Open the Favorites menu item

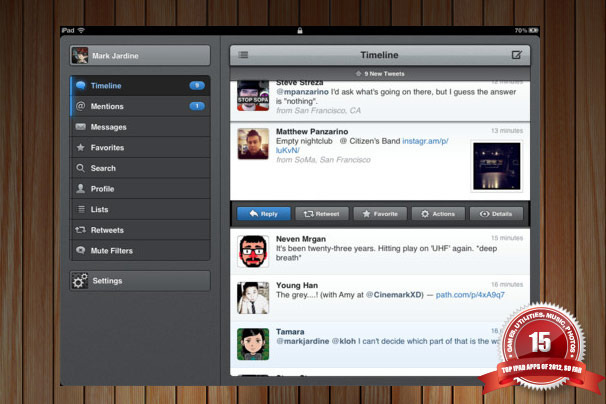pyautogui.click(x=140, y=147)
